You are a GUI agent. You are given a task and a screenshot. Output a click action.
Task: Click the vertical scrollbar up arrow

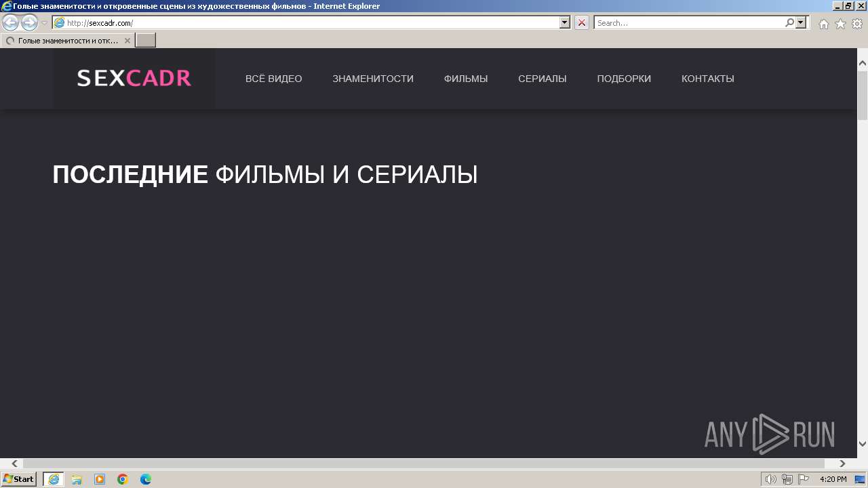pyautogui.click(x=863, y=64)
